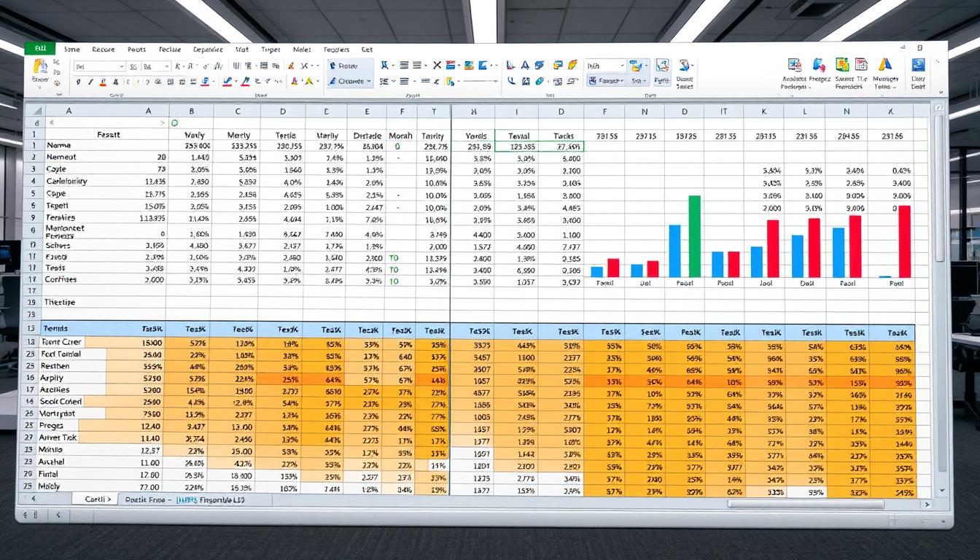Image resolution: width=980 pixels, height=560 pixels.
Task: Pick the yellow highlight color A
Action: (309, 81)
